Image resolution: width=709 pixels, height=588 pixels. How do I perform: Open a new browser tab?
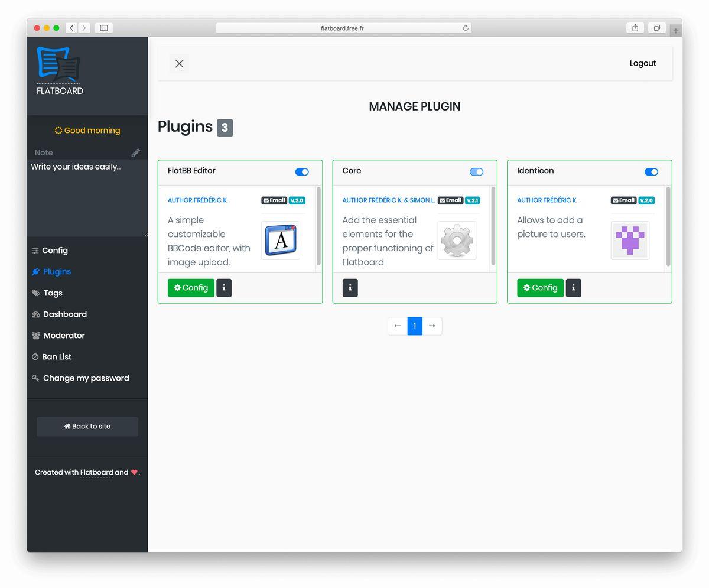pos(676,31)
